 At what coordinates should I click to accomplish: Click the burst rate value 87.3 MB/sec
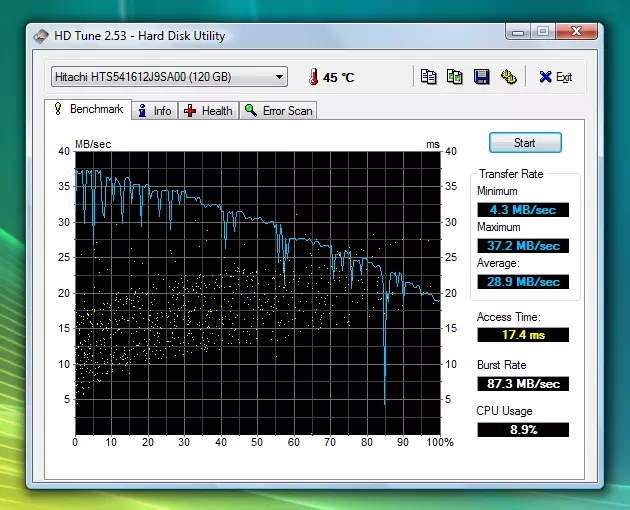click(x=523, y=384)
